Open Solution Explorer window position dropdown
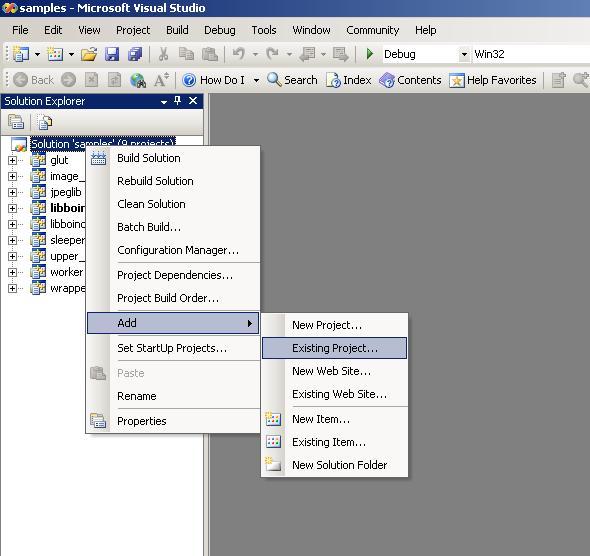This screenshot has height=556, width=590. click(x=164, y=101)
